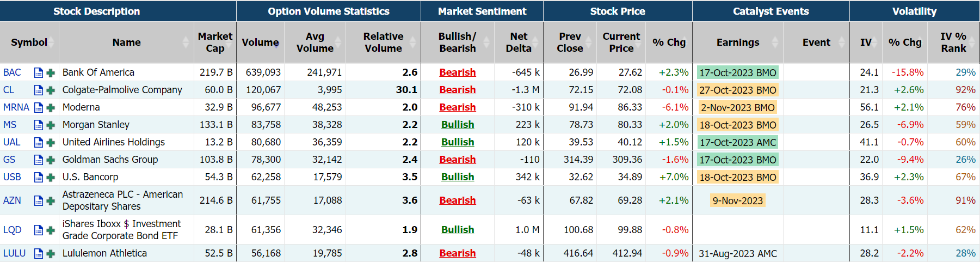The height and width of the screenshot is (262, 980).
Task: Open the document icon for Colgate-Palmolive (CL)
Action: [x=39, y=90]
